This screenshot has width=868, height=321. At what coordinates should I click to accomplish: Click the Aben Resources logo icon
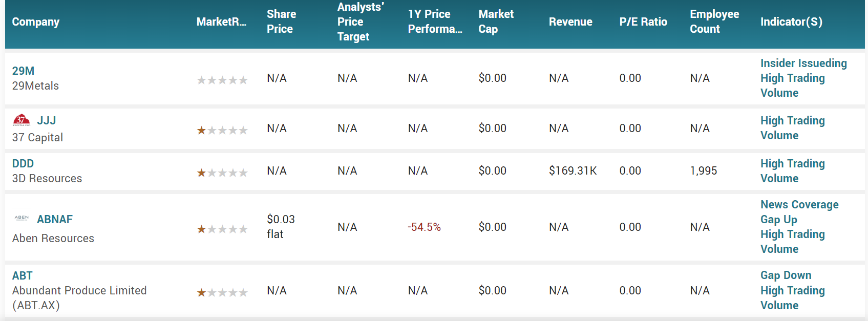click(x=22, y=218)
